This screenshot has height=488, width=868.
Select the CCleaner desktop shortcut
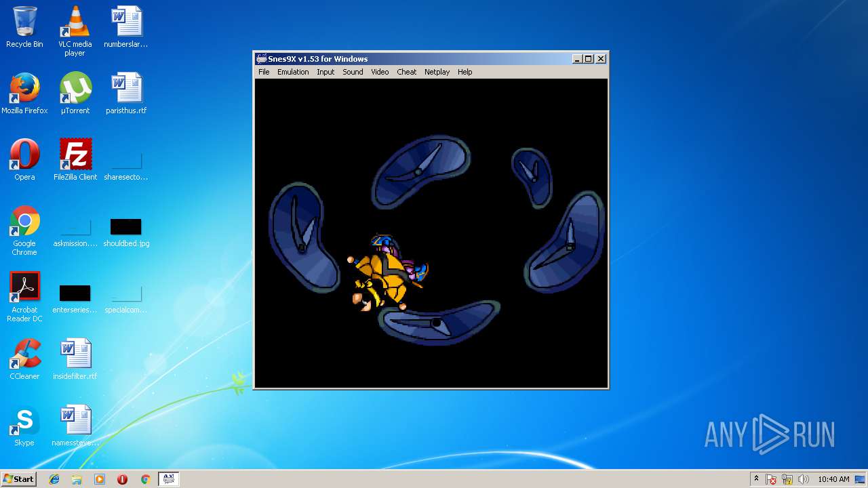pos(24,359)
